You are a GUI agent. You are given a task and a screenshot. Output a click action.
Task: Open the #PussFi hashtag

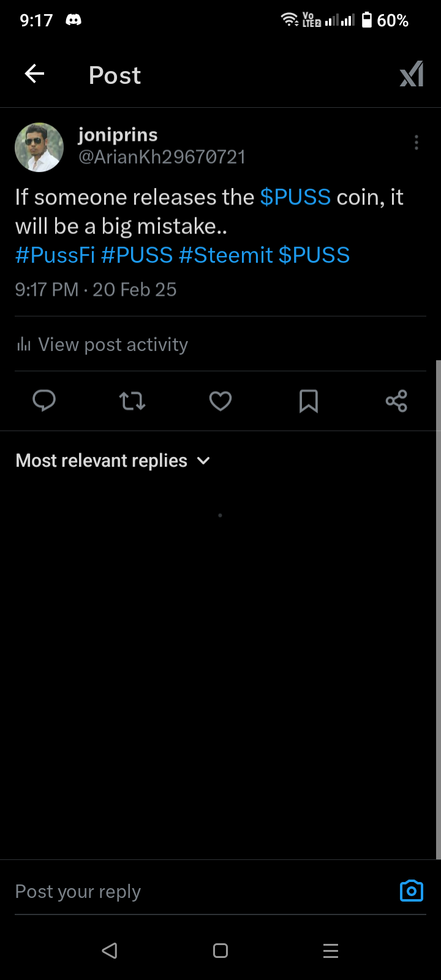coord(55,255)
